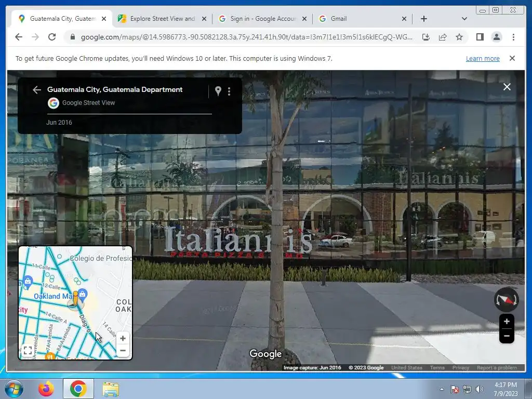Open Chrome three-dot menu

point(513,37)
